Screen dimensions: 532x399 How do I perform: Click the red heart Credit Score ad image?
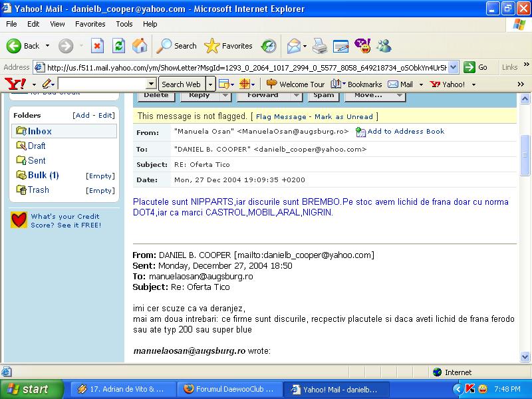tap(19, 220)
